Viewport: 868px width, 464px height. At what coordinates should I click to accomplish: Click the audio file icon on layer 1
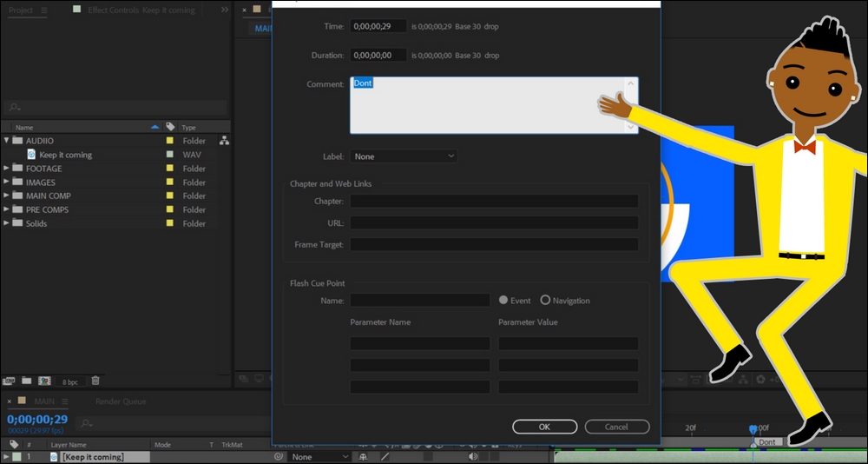point(54,457)
